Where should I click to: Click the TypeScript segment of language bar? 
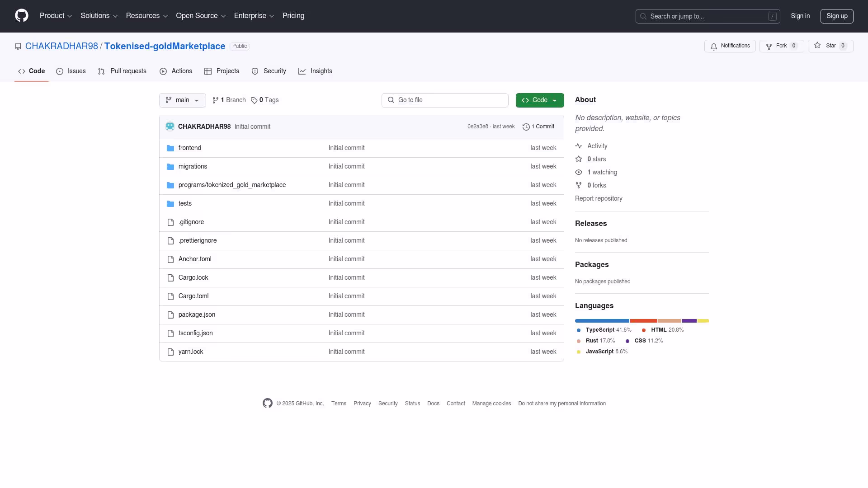tap(602, 321)
